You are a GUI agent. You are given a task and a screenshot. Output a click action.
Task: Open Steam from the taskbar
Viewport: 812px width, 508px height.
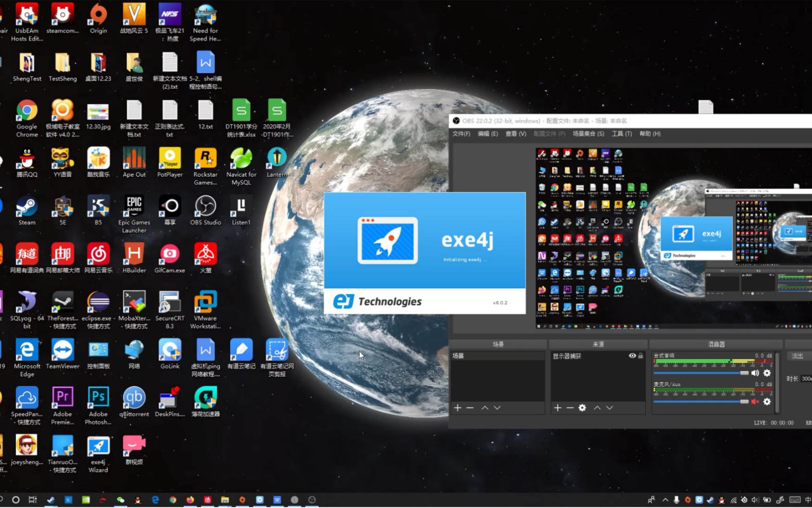(50, 500)
